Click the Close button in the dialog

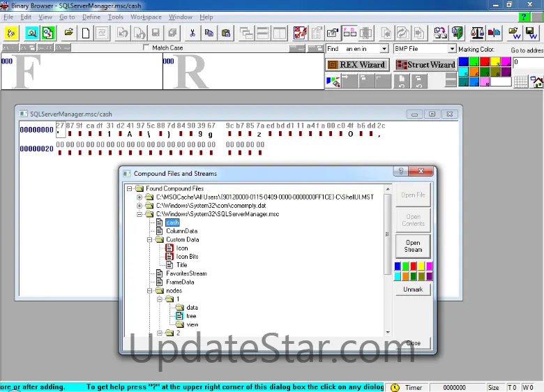coord(413,343)
